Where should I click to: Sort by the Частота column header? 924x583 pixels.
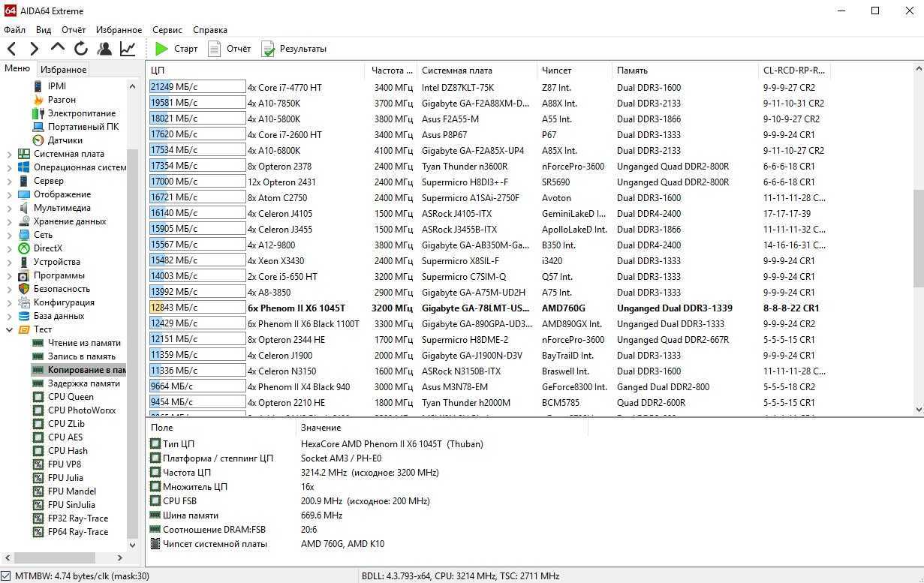click(x=391, y=71)
